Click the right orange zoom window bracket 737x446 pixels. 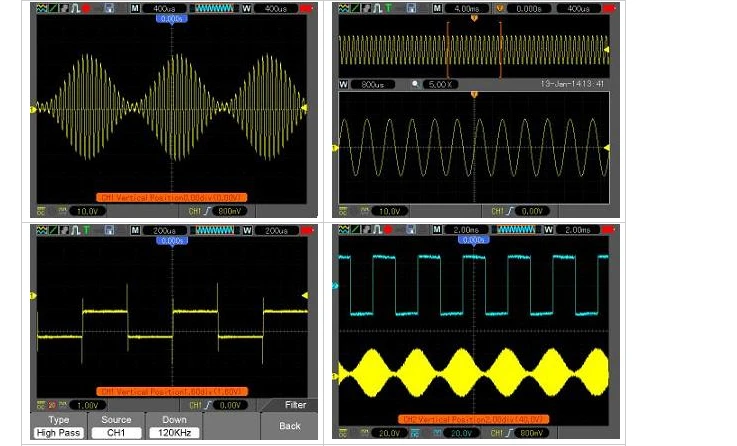[501, 49]
